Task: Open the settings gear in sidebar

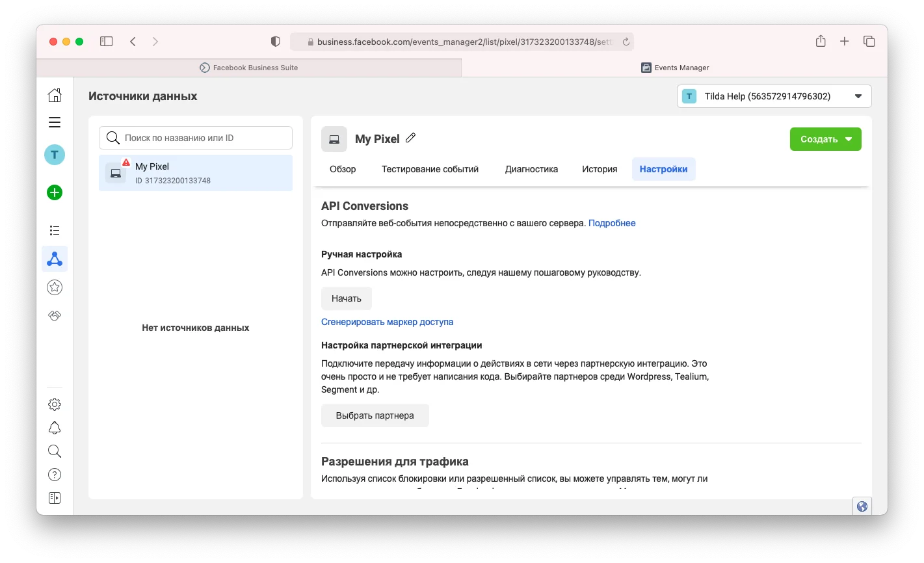Action: pos(55,404)
